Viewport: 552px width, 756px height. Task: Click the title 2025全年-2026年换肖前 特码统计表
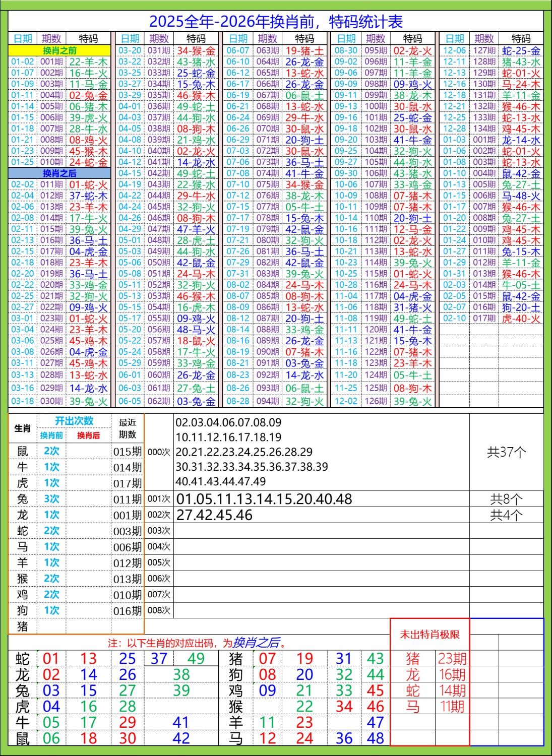click(x=276, y=22)
